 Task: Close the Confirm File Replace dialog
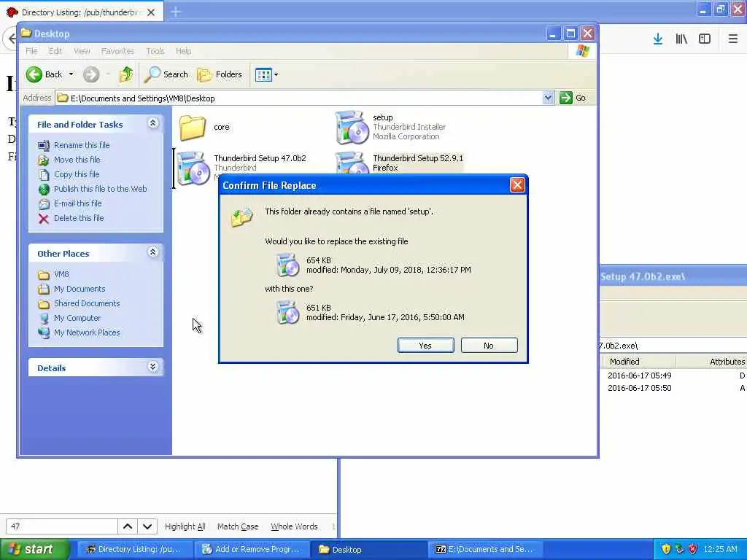tap(517, 184)
